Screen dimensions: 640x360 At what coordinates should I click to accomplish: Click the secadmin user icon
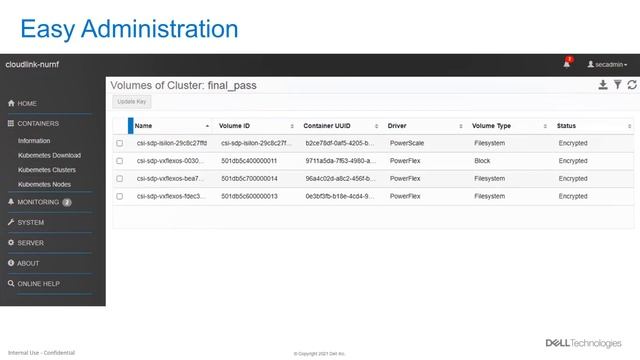pos(590,64)
